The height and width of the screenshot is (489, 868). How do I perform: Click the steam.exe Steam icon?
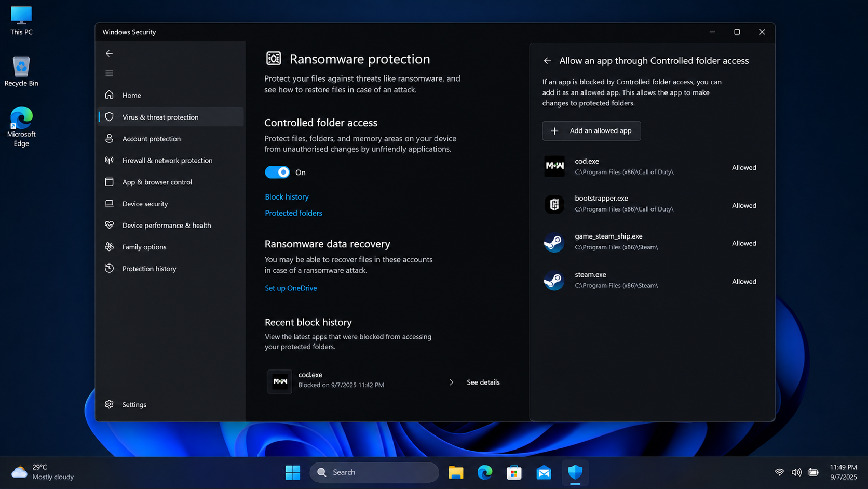coord(554,281)
